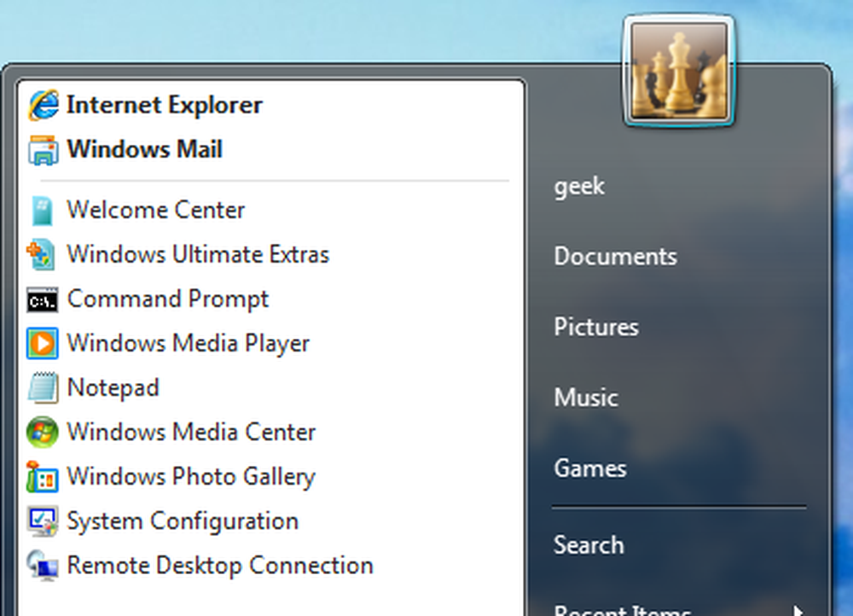Click the Command Prompt icon
The image size is (853, 616).
[43, 299]
